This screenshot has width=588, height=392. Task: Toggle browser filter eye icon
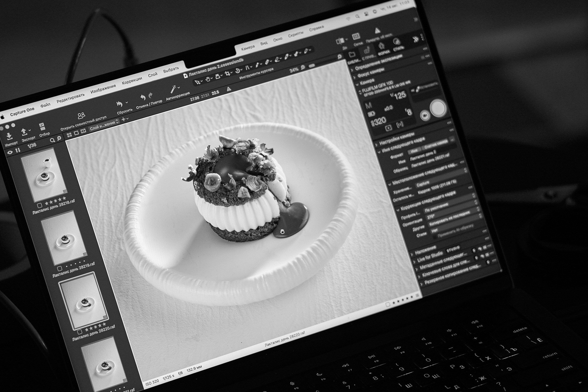click(10, 152)
